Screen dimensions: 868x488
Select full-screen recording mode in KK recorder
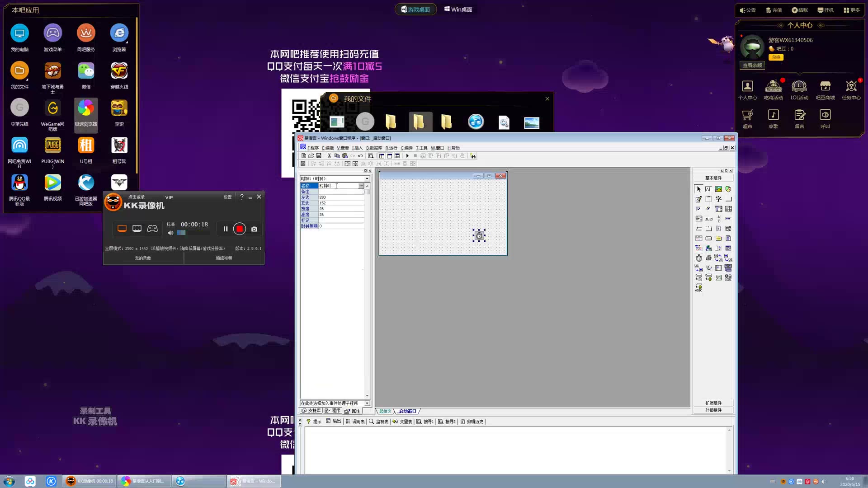122,229
